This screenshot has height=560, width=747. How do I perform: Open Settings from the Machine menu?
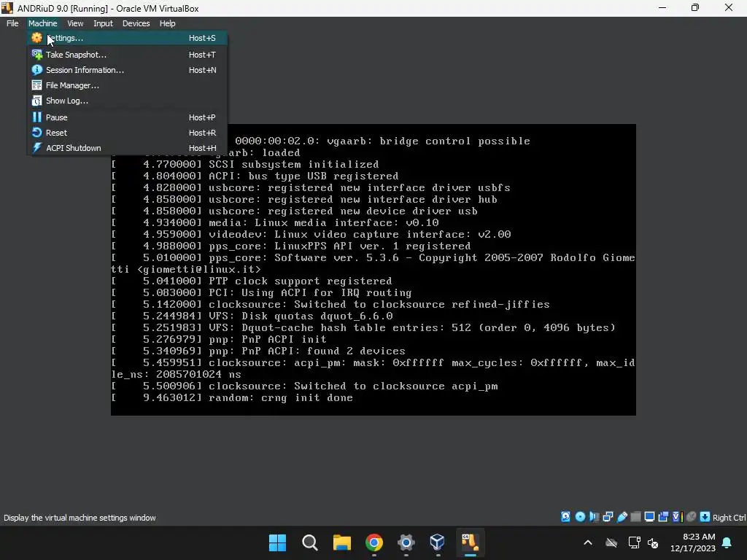(x=127, y=38)
